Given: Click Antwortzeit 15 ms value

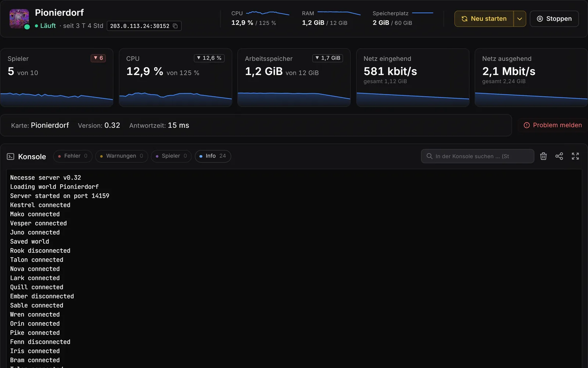Looking at the screenshot, I should coord(178,125).
